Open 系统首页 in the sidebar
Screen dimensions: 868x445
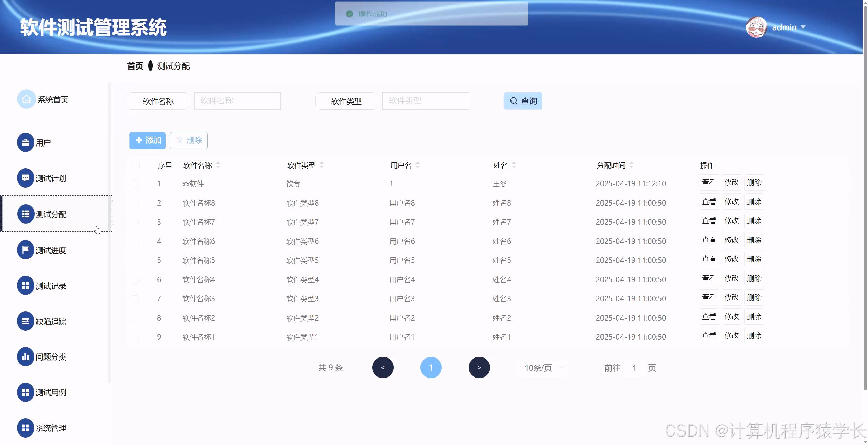tap(53, 100)
